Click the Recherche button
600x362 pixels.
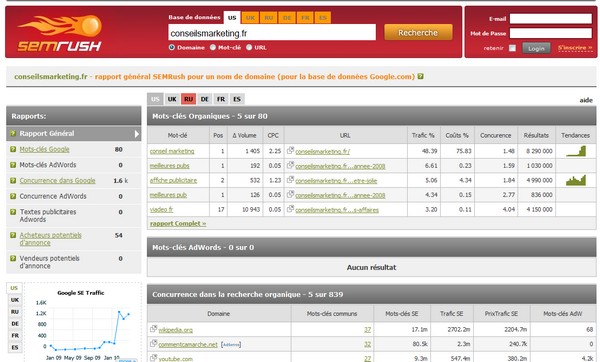(418, 33)
